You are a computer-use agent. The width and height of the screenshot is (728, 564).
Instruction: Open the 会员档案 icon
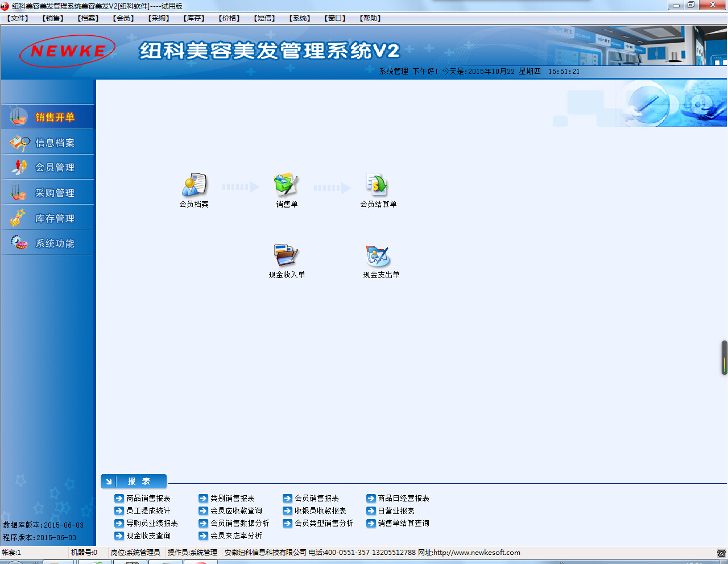pos(194,186)
